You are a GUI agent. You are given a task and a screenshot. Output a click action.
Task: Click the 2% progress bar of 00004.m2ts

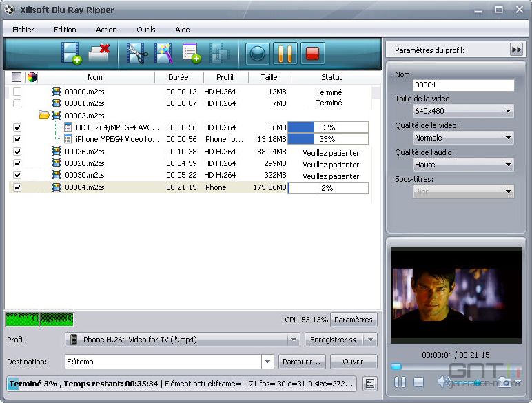328,187
